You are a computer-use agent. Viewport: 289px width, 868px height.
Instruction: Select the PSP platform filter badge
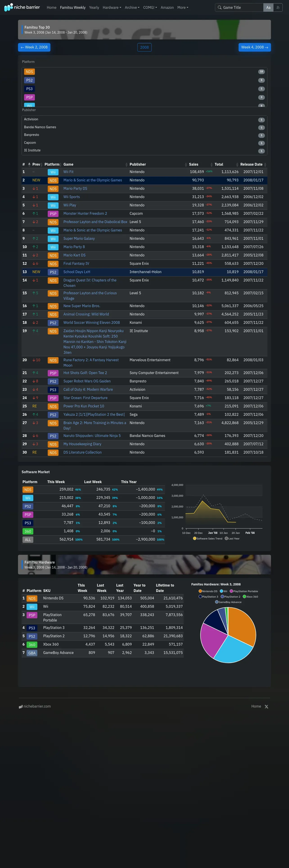[x=30, y=97]
